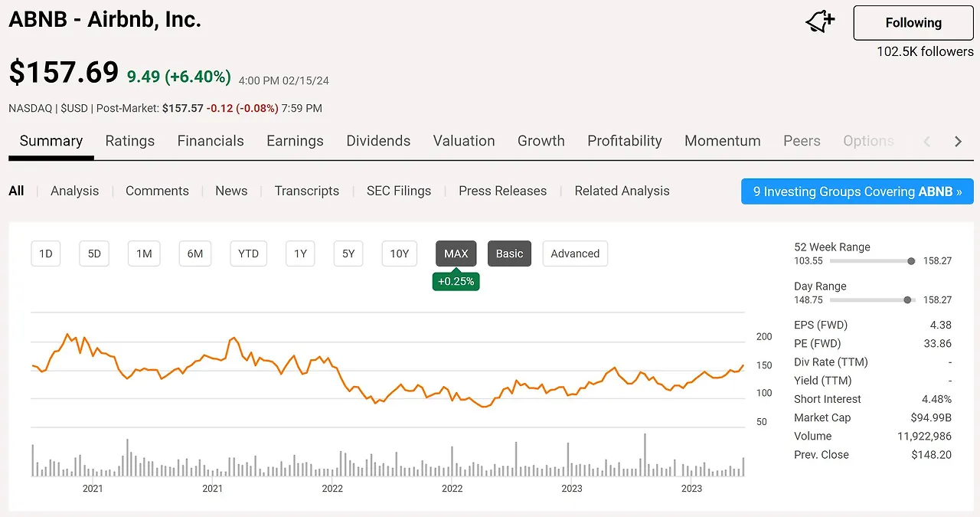Open the Ratings tab
The height and width of the screenshot is (517, 980).
(130, 141)
